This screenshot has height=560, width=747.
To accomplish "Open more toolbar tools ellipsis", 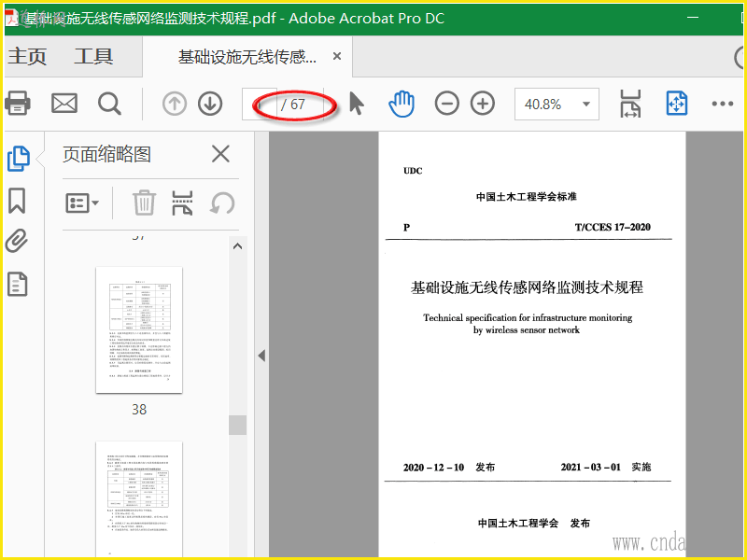I will click(722, 104).
